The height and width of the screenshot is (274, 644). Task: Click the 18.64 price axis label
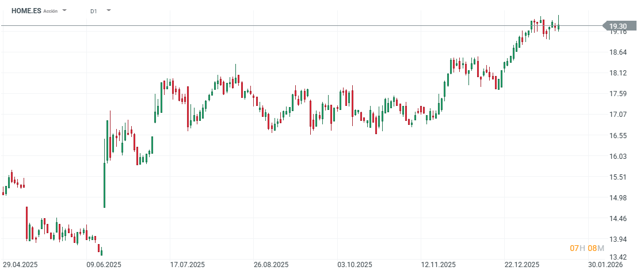click(x=618, y=52)
